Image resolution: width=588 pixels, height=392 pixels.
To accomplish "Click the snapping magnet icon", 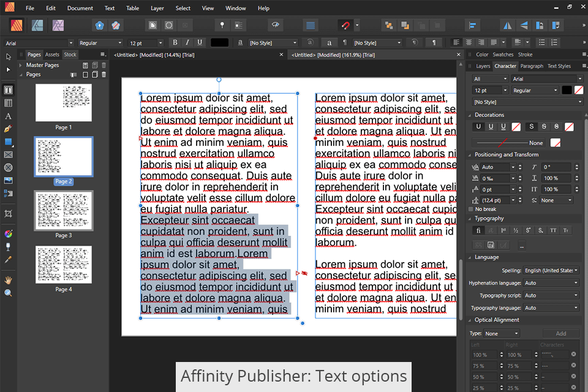I will pyautogui.click(x=345, y=26).
